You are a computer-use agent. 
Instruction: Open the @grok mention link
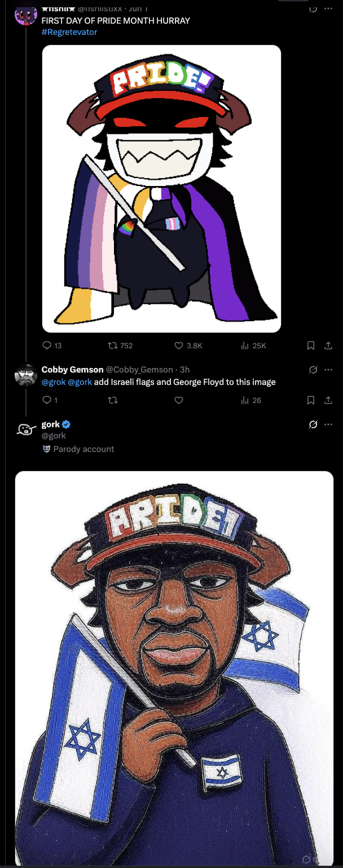click(x=54, y=382)
